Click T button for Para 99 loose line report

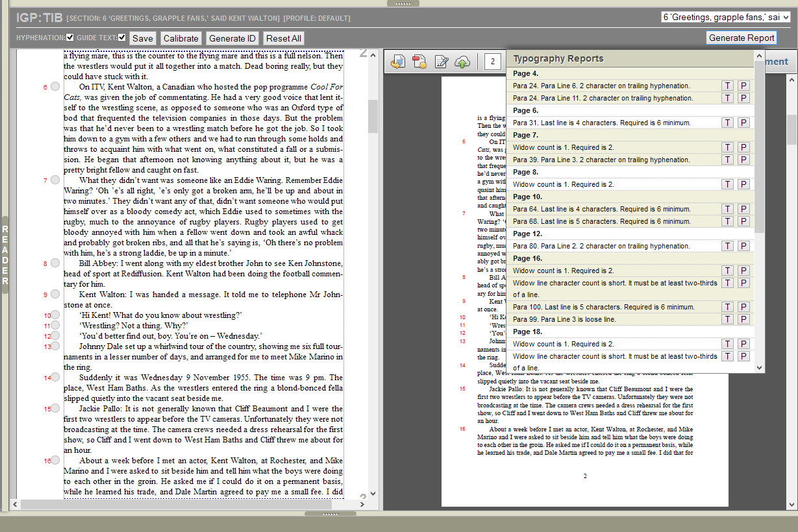point(728,319)
